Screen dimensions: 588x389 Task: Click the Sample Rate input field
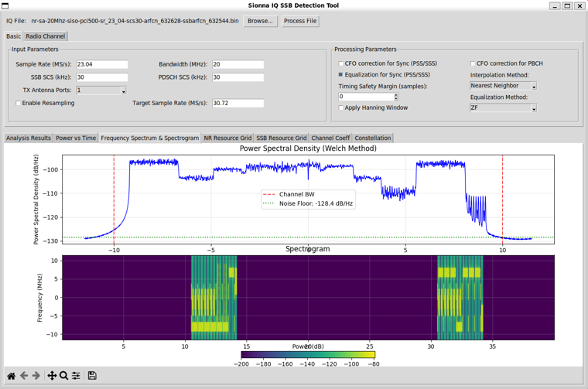[101, 64]
